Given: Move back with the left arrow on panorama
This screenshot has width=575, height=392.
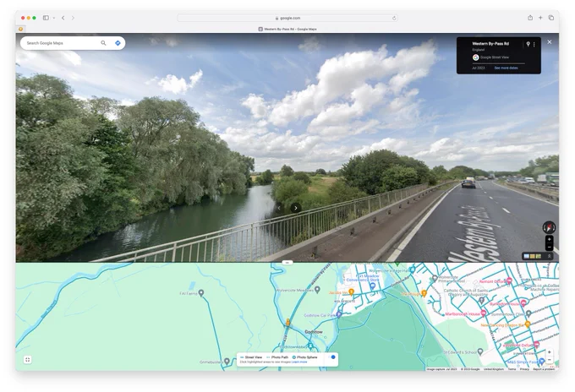Looking at the screenshot, I should point(279,208).
